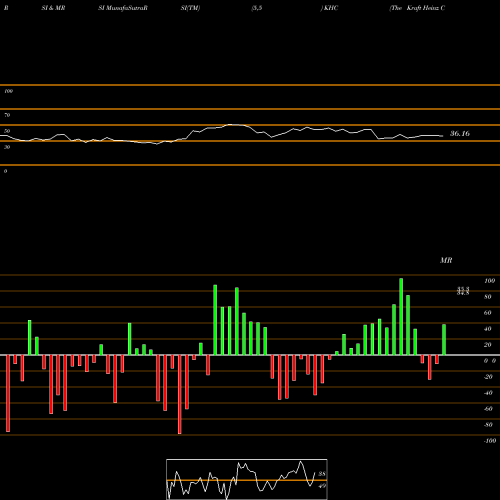This screenshot has width=500, height=500.
Task: Open the mini oscillator thumbnail chart
Action: pos(247,479)
